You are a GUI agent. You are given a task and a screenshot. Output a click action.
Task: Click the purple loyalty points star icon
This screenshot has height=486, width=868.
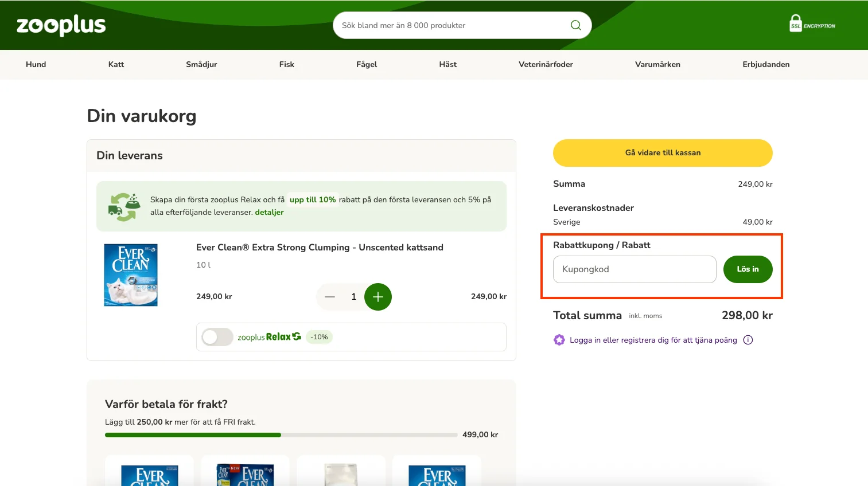coord(559,340)
